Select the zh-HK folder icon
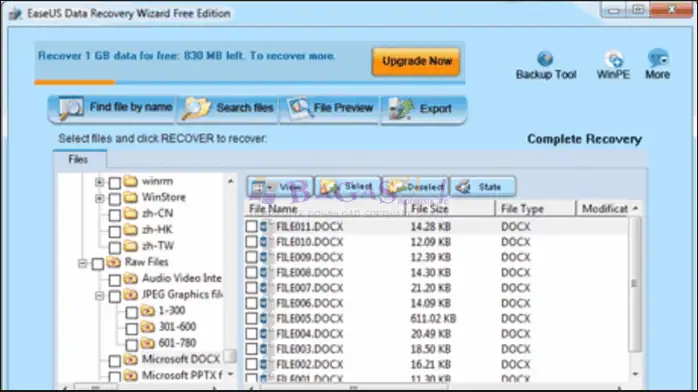 [130, 230]
